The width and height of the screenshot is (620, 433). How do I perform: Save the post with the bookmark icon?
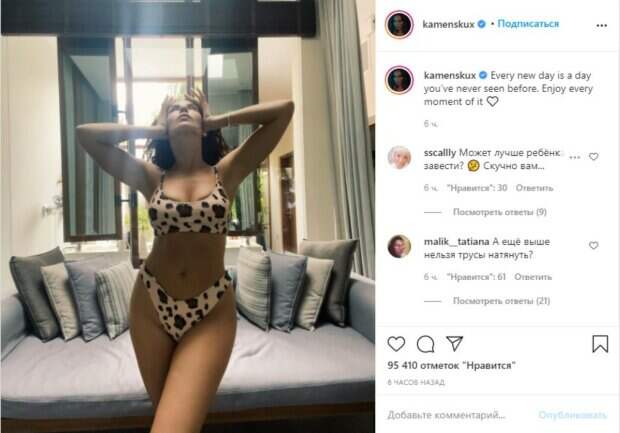pyautogui.click(x=600, y=343)
